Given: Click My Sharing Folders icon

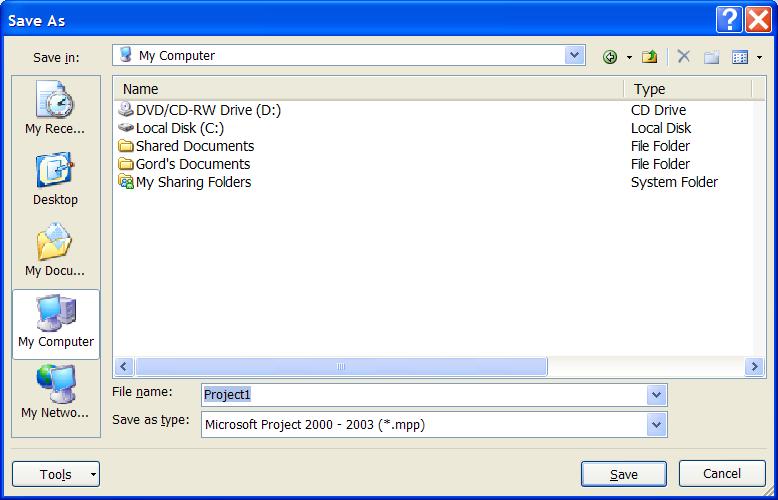Looking at the screenshot, I should (126, 182).
